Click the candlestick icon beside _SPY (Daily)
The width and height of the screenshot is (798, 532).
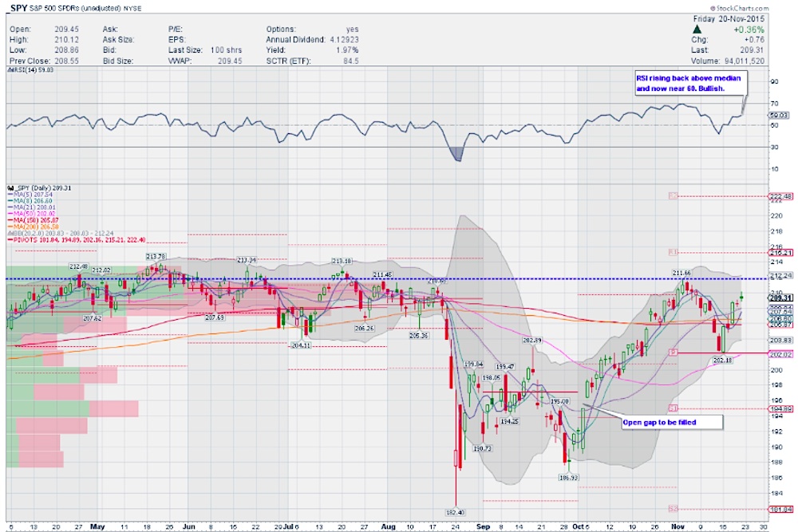(10, 188)
